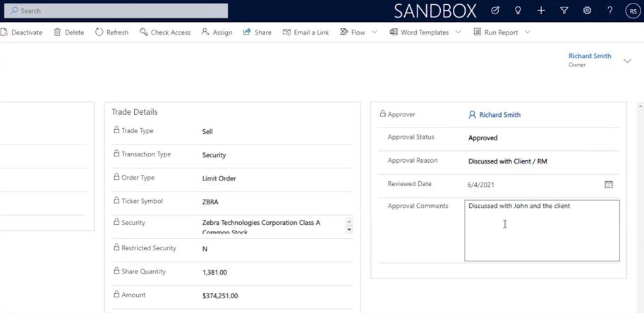Click the plus quick create icon

pyautogui.click(x=541, y=11)
